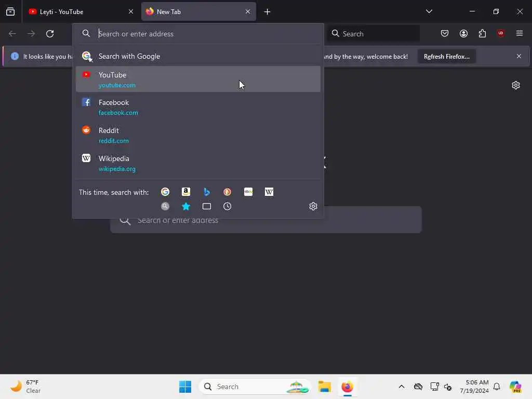Screen dimensions: 532x399
Task: Click the toolbar Search box
Action: click(x=373, y=34)
